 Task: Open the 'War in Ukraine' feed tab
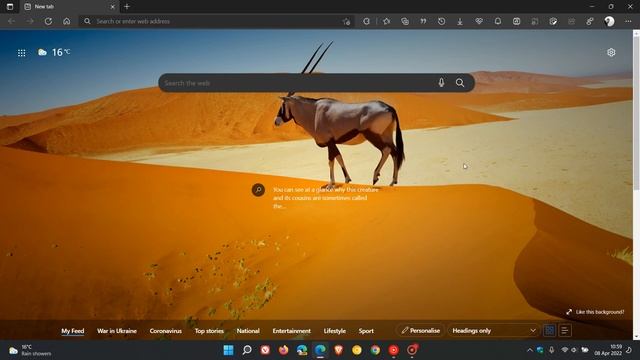pos(117,331)
